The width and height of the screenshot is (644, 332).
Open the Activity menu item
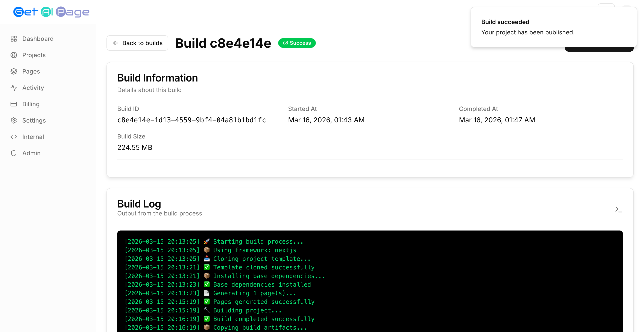pyautogui.click(x=33, y=88)
